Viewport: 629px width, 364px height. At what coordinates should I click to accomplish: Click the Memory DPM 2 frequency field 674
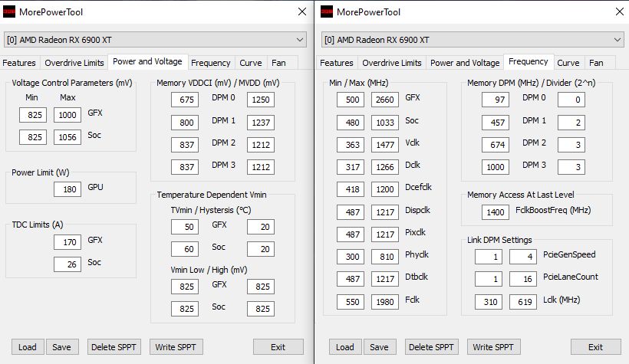(x=496, y=145)
